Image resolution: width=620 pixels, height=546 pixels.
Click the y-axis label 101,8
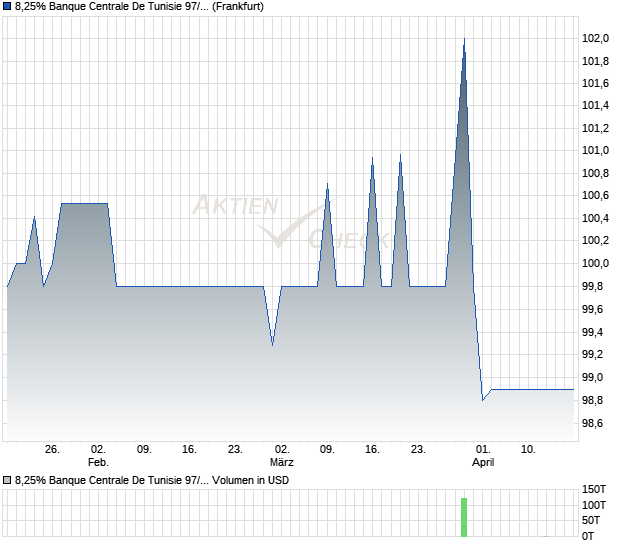click(595, 61)
